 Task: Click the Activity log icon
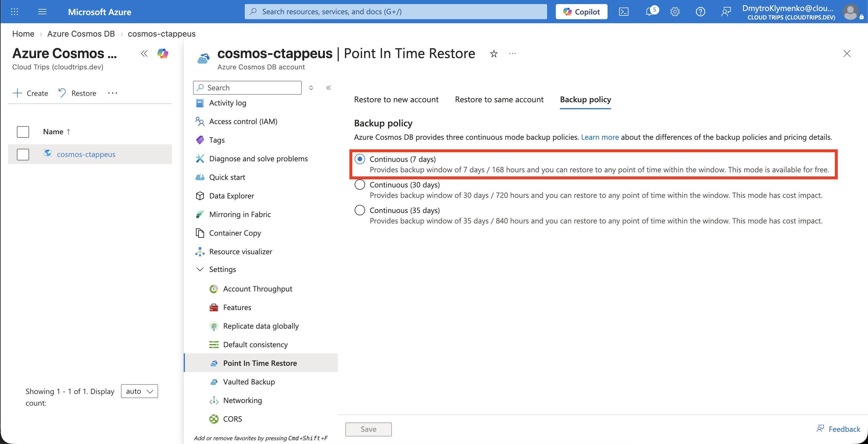coord(200,103)
